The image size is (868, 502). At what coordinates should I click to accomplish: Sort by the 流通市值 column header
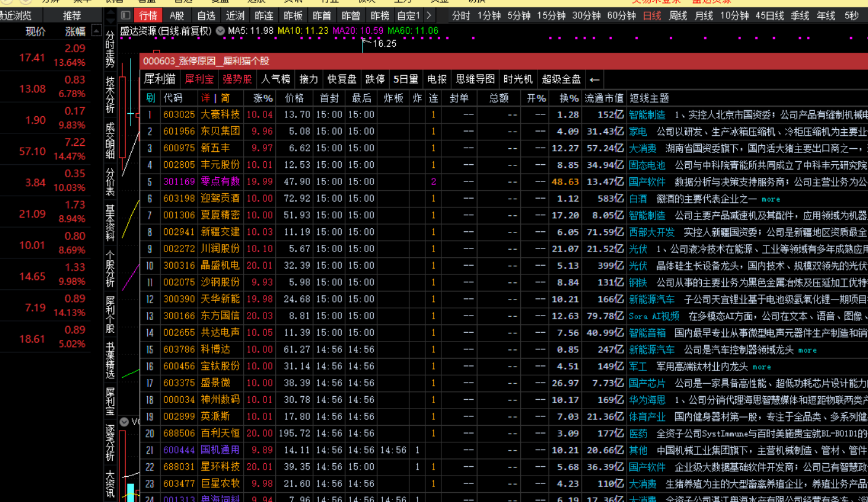604,98
